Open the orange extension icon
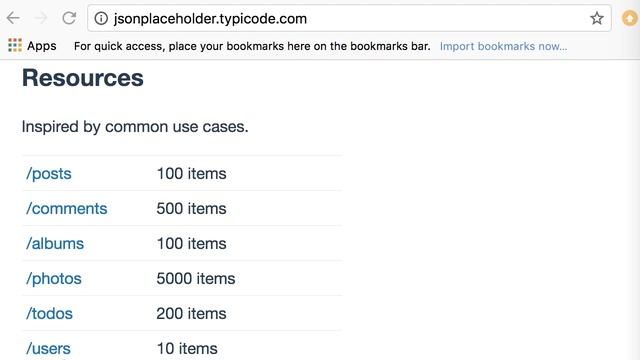Screen dimensions: 640x360 point(629,18)
